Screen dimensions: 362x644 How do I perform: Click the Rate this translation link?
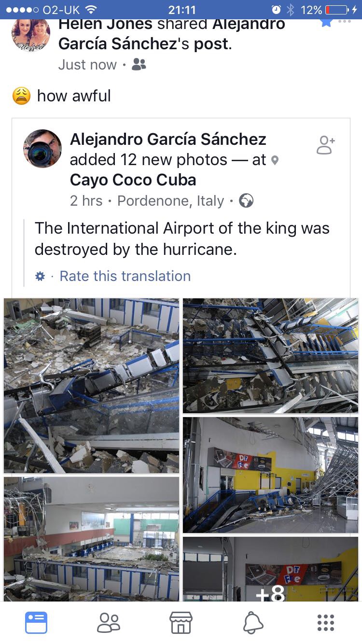pyautogui.click(x=125, y=276)
